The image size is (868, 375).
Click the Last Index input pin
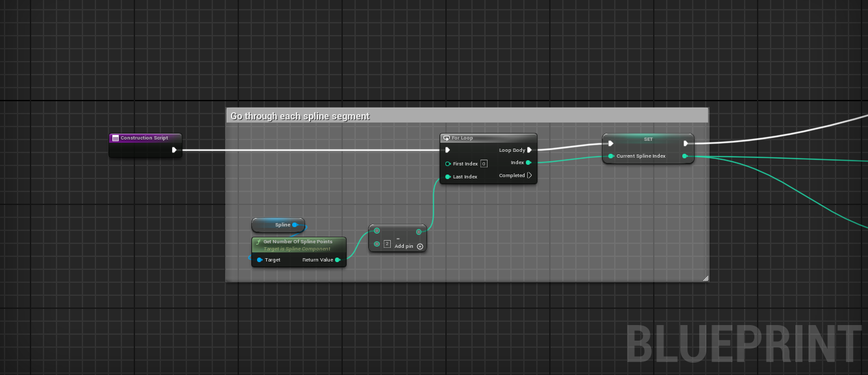(x=448, y=176)
